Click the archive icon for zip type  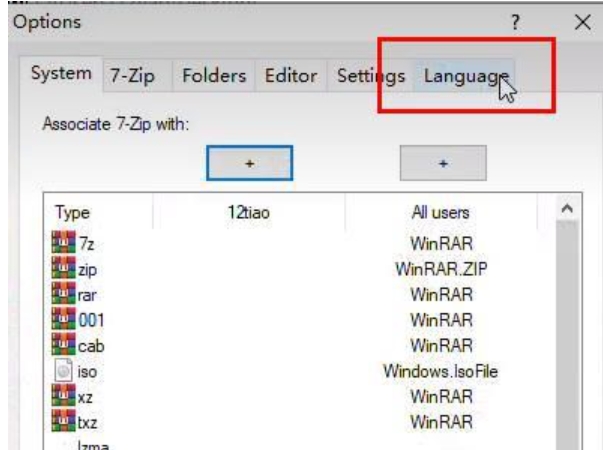tap(62, 269)
